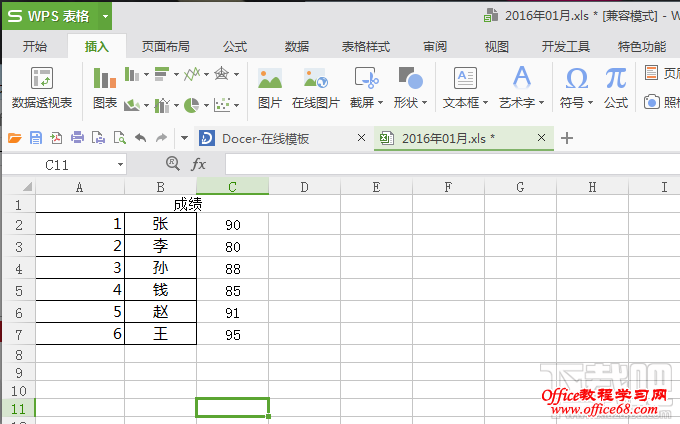Select the bar chart type icon
Screen dimensions: 680x424
point(162,75)
